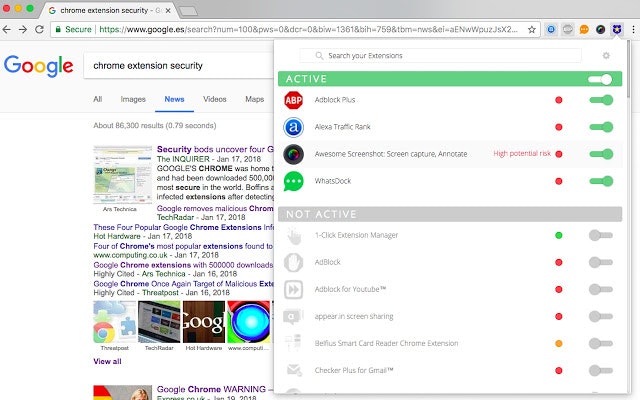Image resolution: width=640 pixels, height=400 pixels.
Task: Click the Checker Plus for Gmail envelope icon
Action: coord(293,370)
